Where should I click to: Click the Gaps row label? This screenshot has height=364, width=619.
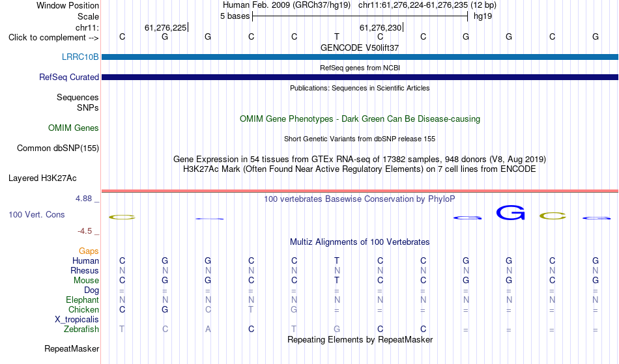click(89, 251)
